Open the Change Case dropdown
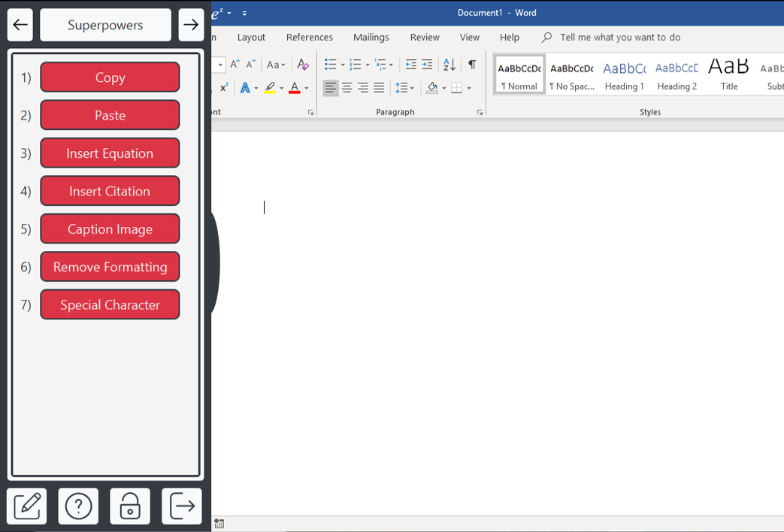The height and width of the screenshot is (532, 784). [276, 65]
